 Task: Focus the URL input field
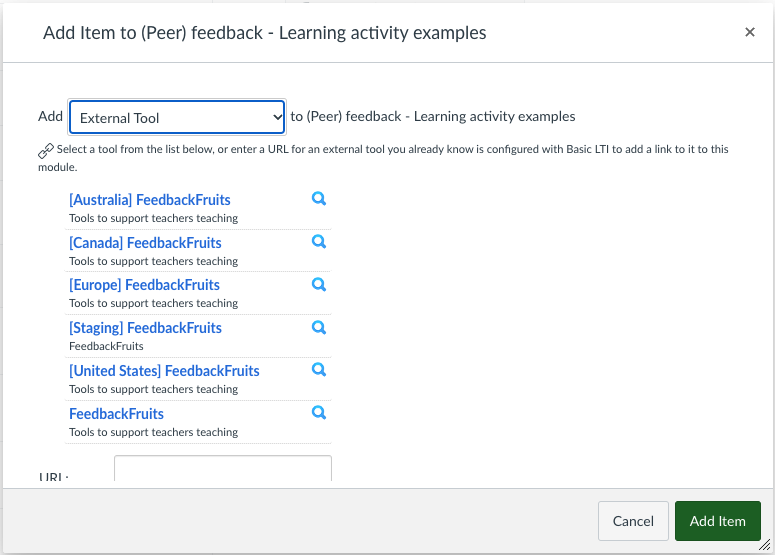pyautogui.click(x=223, y=469)
